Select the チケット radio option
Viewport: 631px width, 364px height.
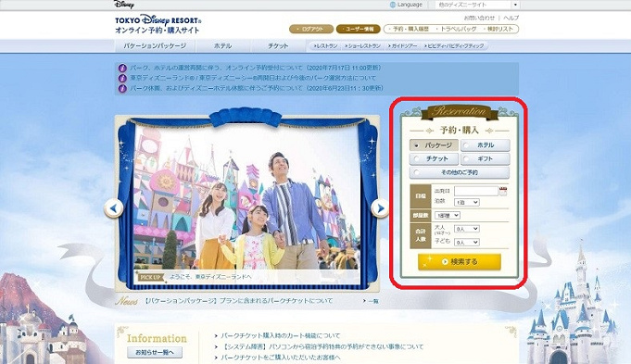click(434, 159)
